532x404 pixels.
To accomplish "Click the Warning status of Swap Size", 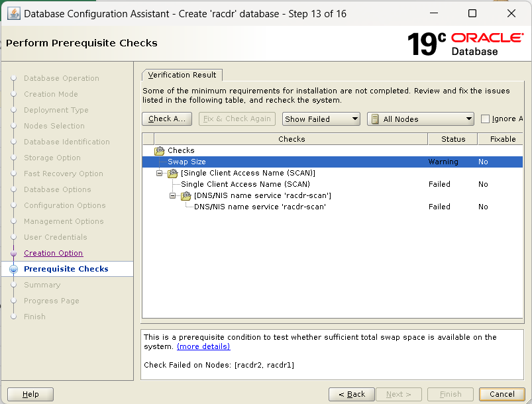I will pyautogui.click(x=443, y=162).
